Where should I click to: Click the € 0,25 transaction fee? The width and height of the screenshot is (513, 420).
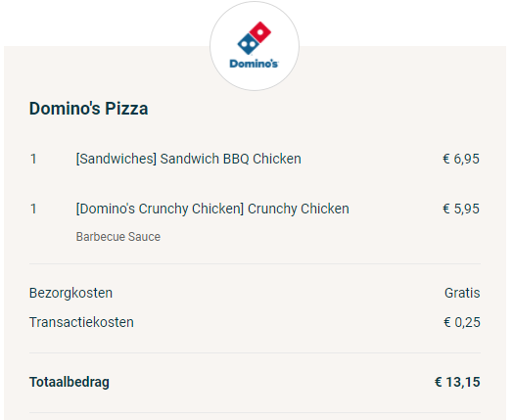(462, 322)
